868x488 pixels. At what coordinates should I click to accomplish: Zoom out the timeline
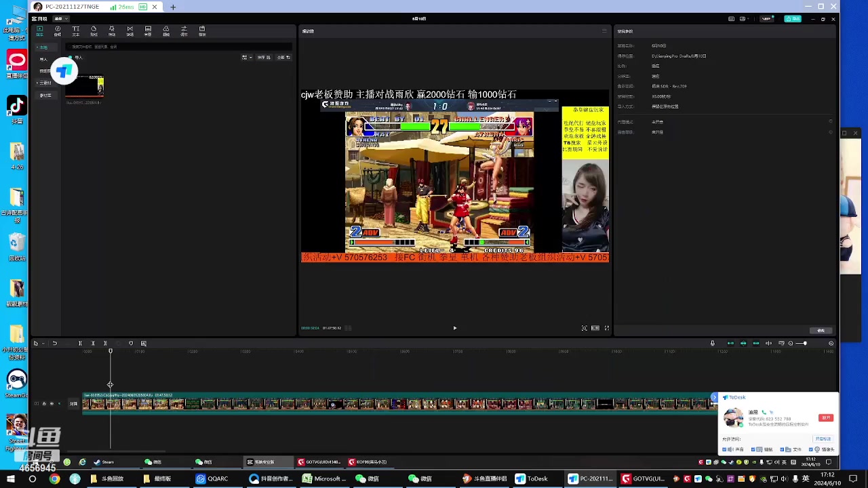(x=790, y=344)
